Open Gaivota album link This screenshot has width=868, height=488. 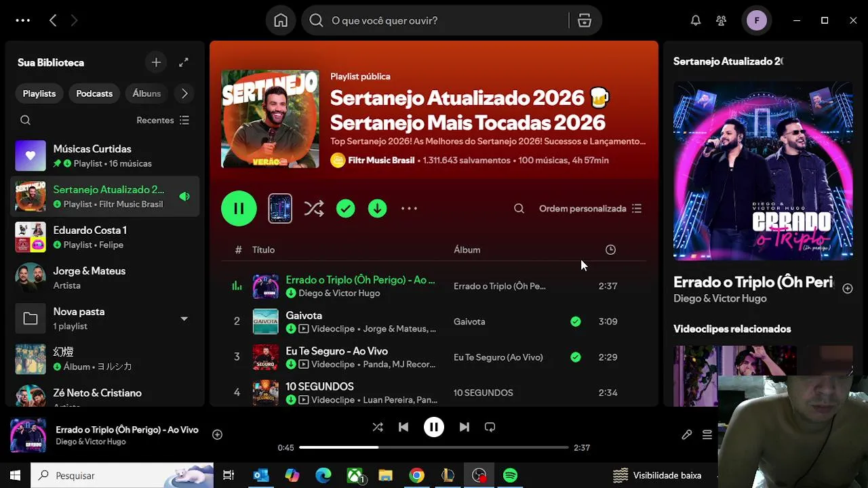click(469, 322)
